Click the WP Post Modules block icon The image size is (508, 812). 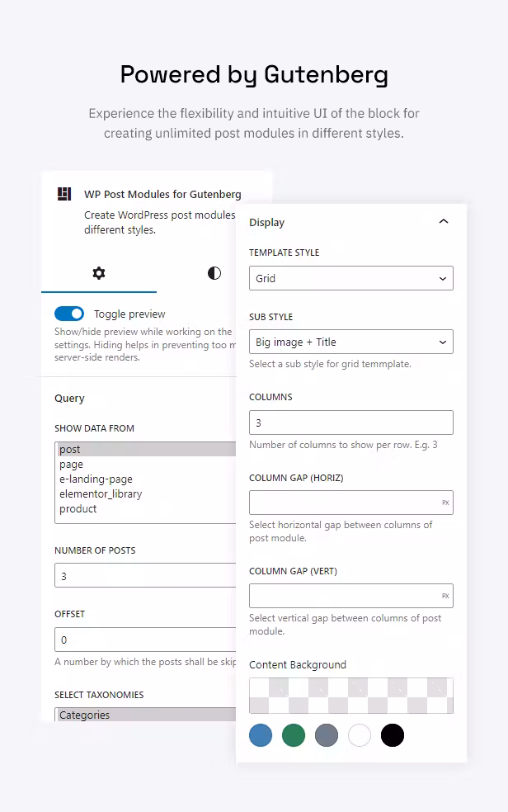64,194
